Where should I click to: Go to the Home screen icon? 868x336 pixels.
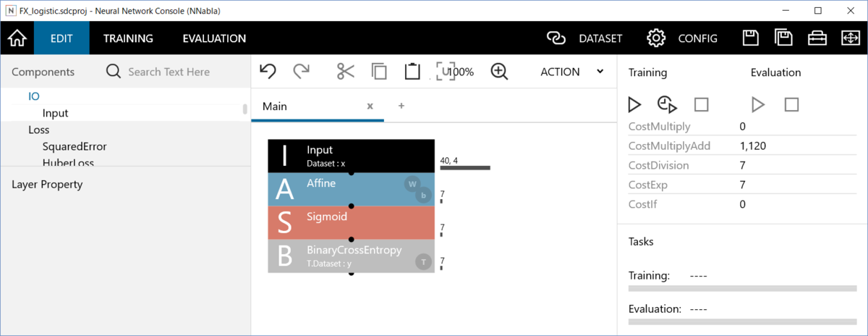pyautogui.click(x=17, y=38)
